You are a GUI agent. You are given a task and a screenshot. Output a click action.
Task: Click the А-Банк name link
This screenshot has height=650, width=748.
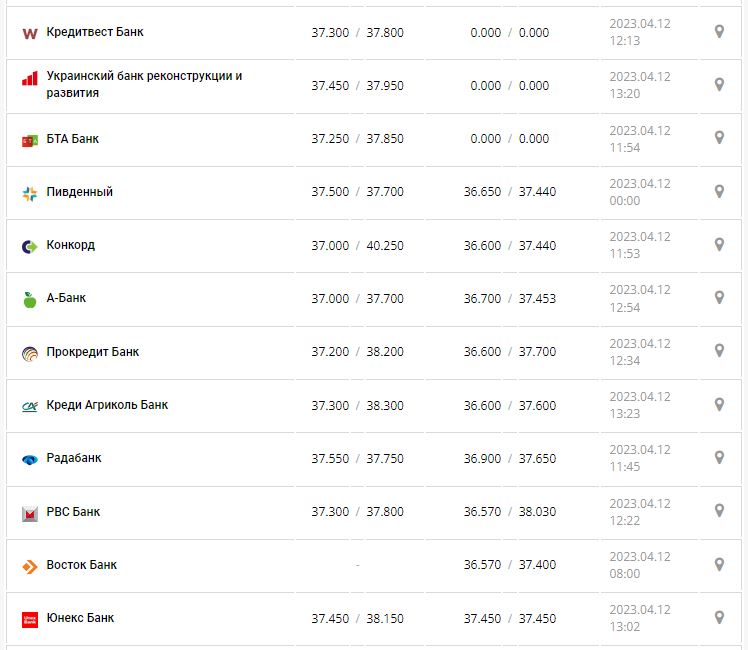pyautogui.click(x=67, y=298)
